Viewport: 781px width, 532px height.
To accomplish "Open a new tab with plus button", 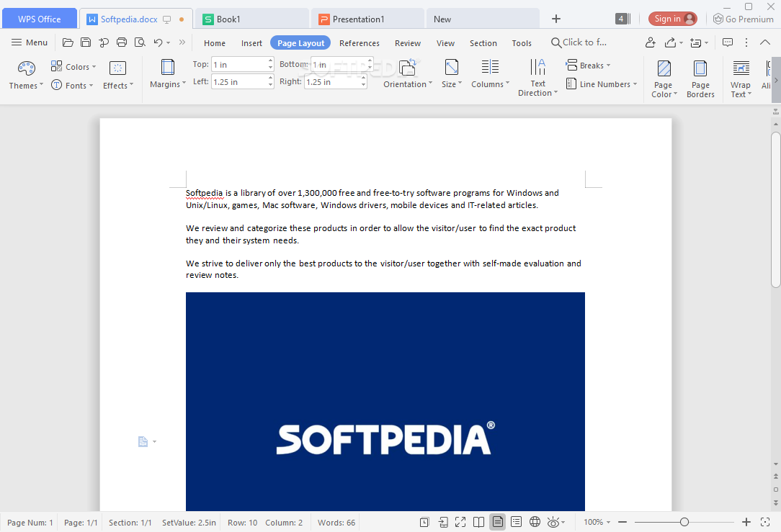I will point(556,19).
